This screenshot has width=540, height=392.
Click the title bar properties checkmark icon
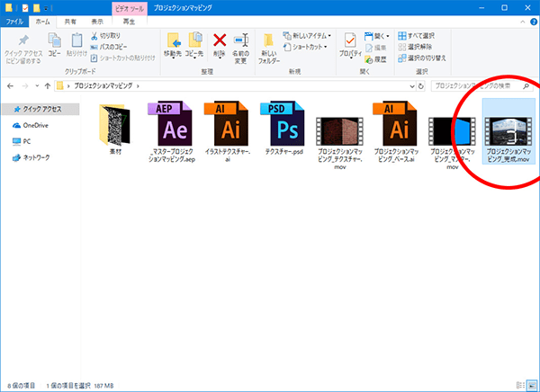25,8
